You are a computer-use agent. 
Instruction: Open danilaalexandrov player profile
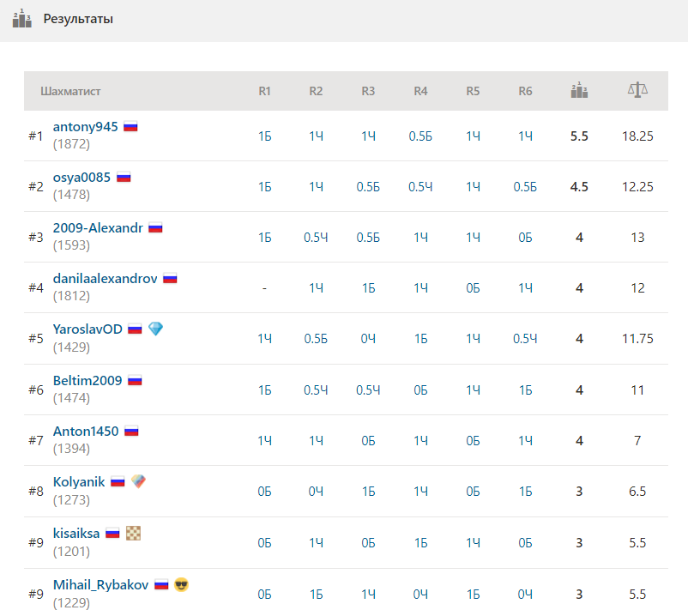pos(106,279)
